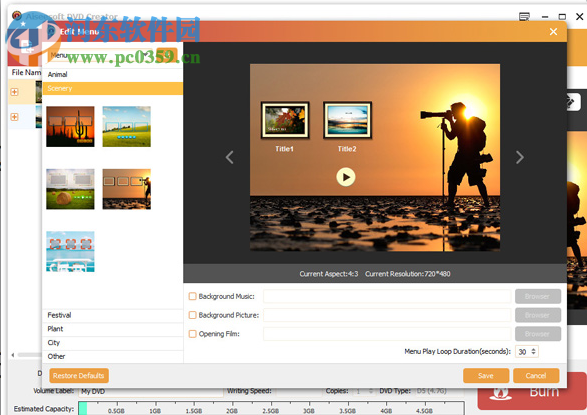Maximize the Aiseesoft DVD Creator window
Image resolution: width=587 pixels, height=415 pixels.
[x=562, y=16]
